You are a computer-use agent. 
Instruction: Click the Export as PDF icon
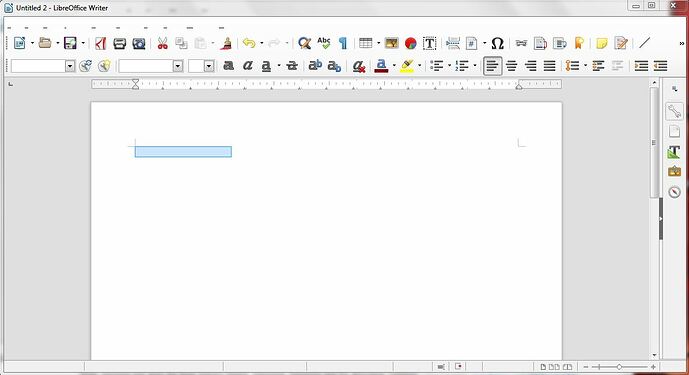point(101,43)
